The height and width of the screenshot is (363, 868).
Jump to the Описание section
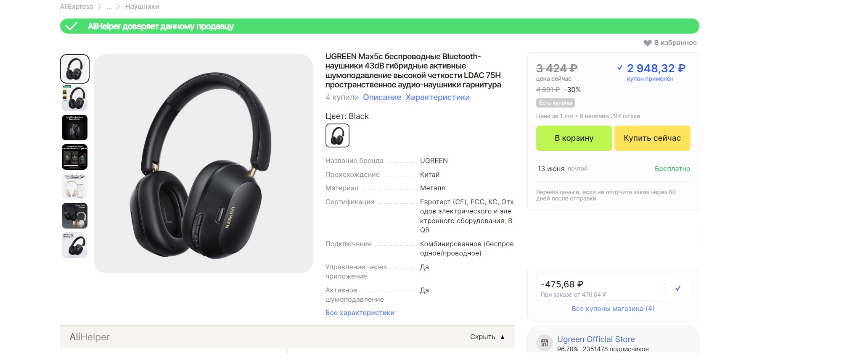382,97
